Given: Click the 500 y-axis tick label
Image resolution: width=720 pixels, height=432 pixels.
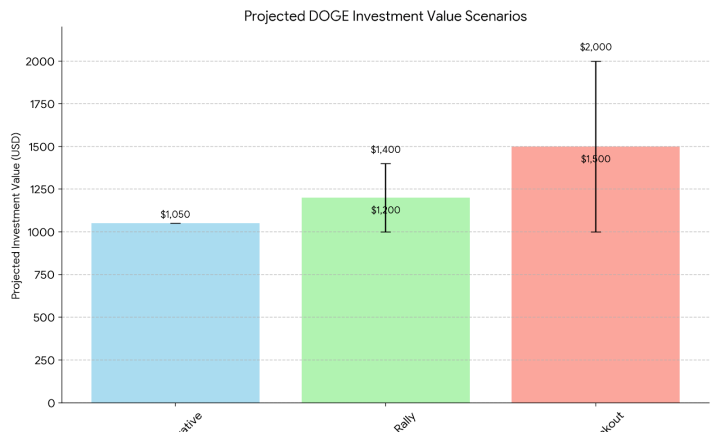Looking at the screenshot, I should click(x=44, y=318).
